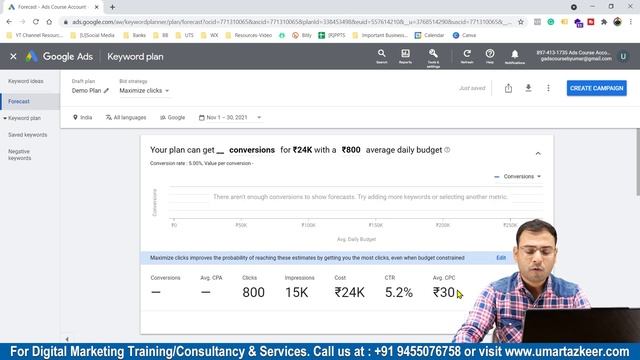The height and width of the screenshot is (360, 640).
Task: Click the Impressions value 15K
Action: pyautogui.click(x=297, y=292)
